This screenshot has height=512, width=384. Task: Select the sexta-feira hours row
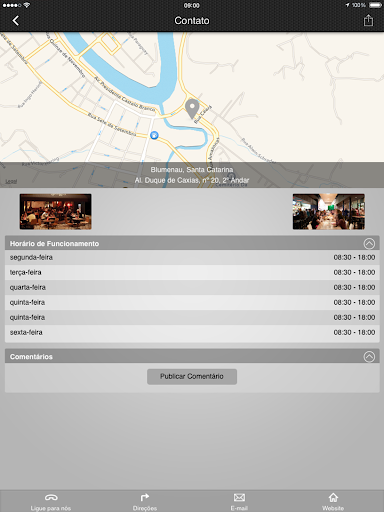coord(192,332)
